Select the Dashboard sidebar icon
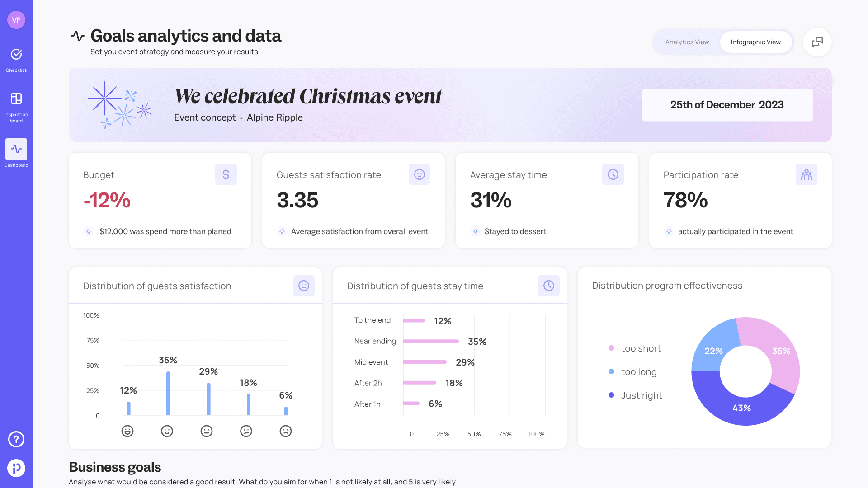Screen dimensions: 868x488 16,149
